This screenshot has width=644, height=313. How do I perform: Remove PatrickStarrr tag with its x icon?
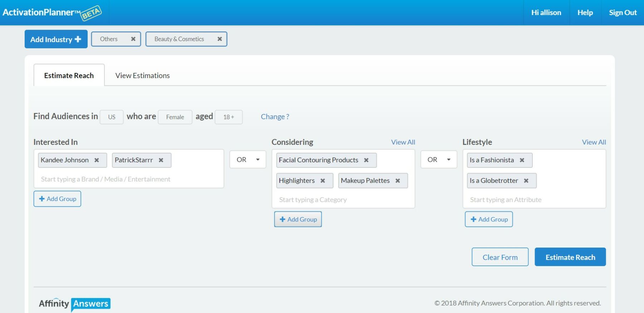pos(161,160)
